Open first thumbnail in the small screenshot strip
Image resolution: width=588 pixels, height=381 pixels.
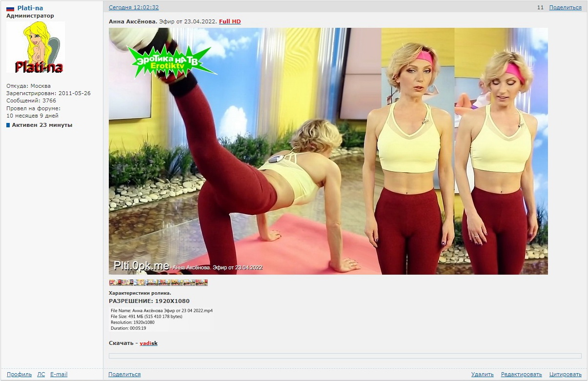115,282
